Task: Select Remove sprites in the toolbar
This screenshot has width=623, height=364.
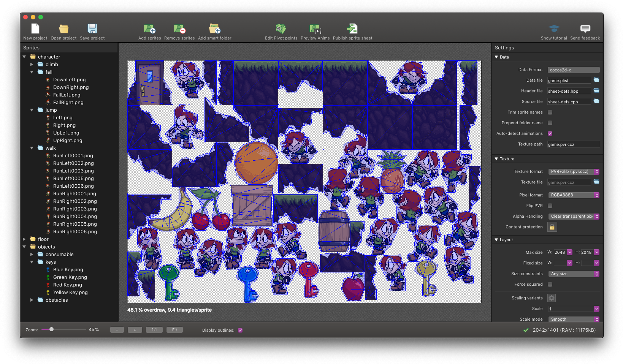Action: (x=179, y=28)
